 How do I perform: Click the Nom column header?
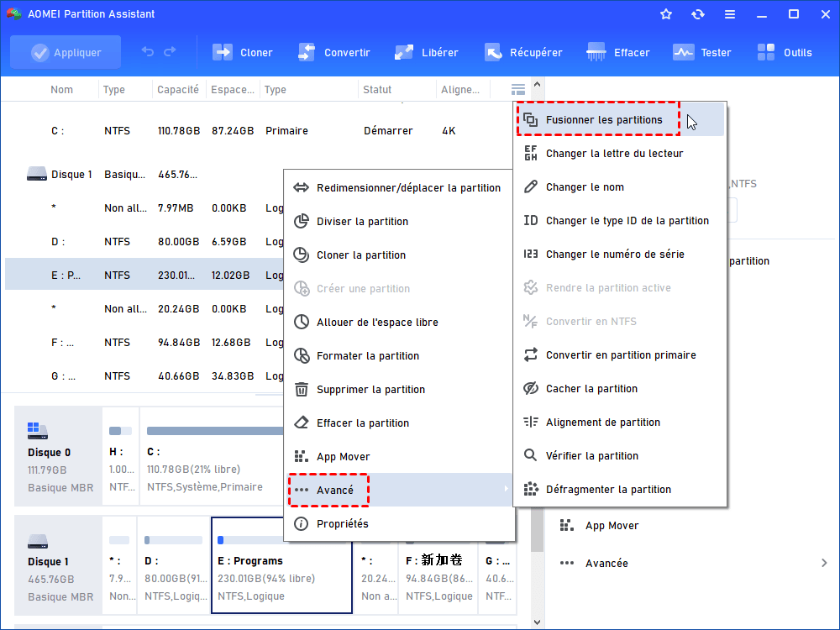61,90
